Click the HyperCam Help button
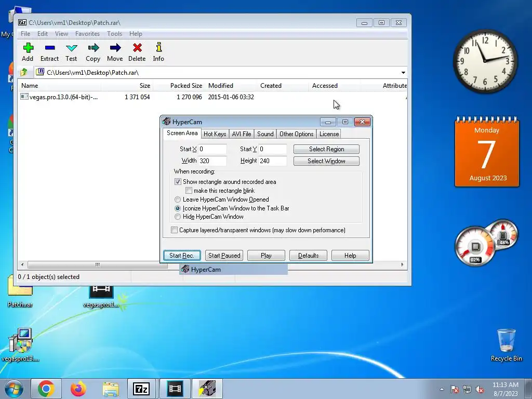 click(350, 256)
